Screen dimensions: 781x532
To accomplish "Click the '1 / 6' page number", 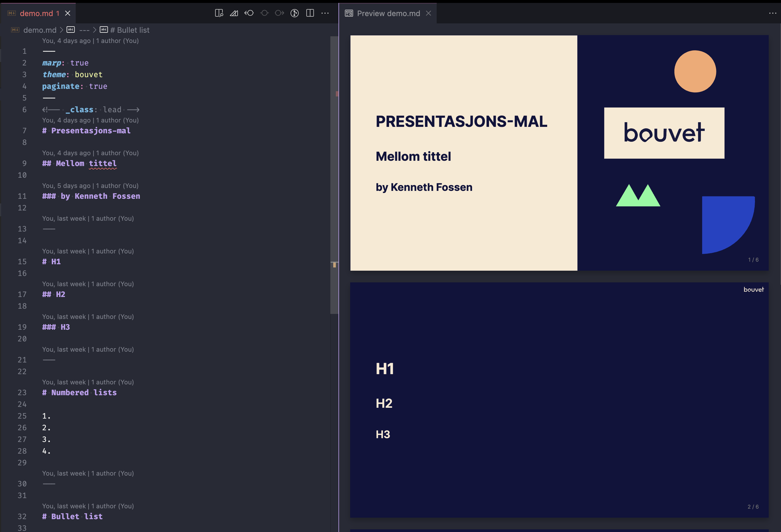I will click(x=753, y=260).
